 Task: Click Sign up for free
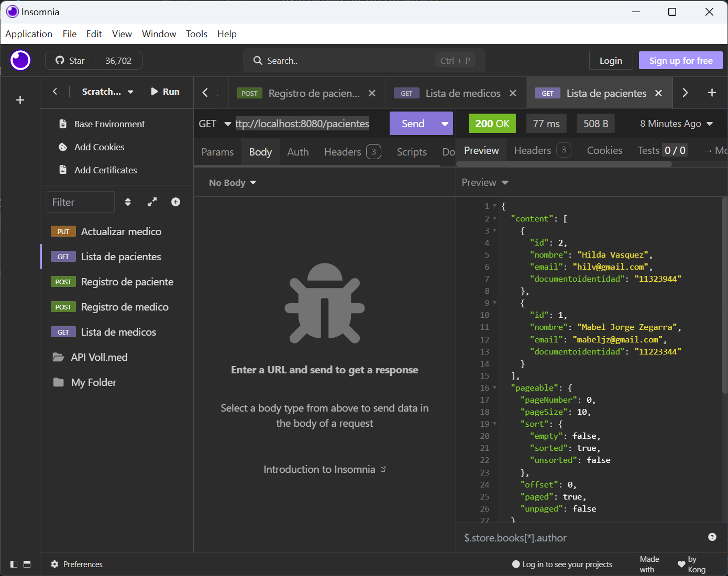pos(681,61)
